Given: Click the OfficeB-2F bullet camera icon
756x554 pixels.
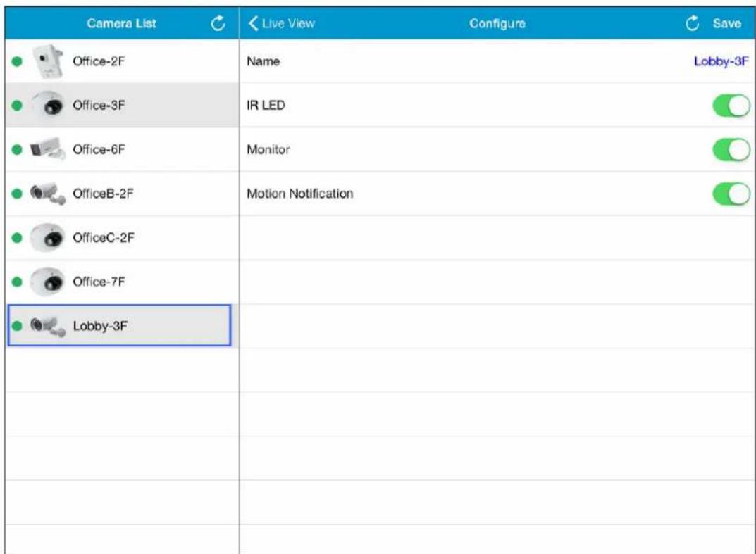Looking at the screenshot, I should tap(47, 193).
